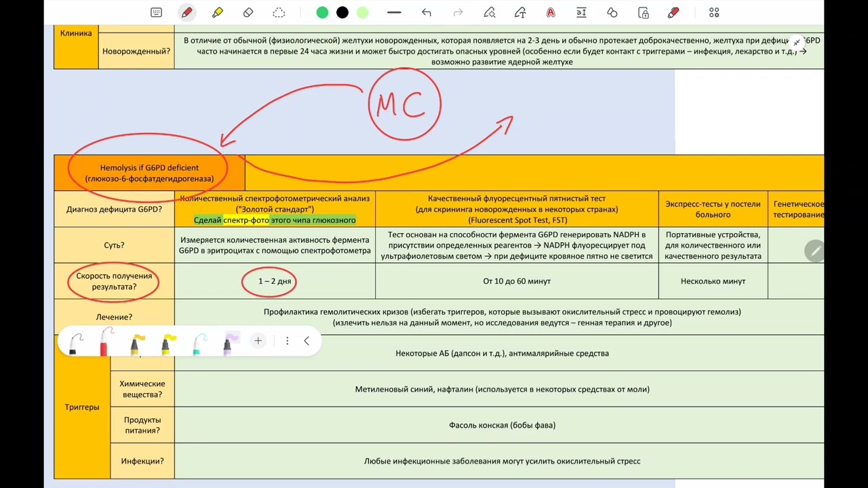Image resolution: width=868 pixels, height=488 pixels.
Task: Pick the black color swatch
Action: [342, 12]
